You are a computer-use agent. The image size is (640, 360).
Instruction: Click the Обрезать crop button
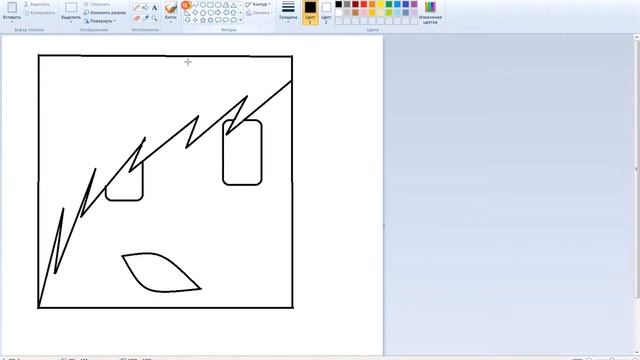[x=97, y=4]
